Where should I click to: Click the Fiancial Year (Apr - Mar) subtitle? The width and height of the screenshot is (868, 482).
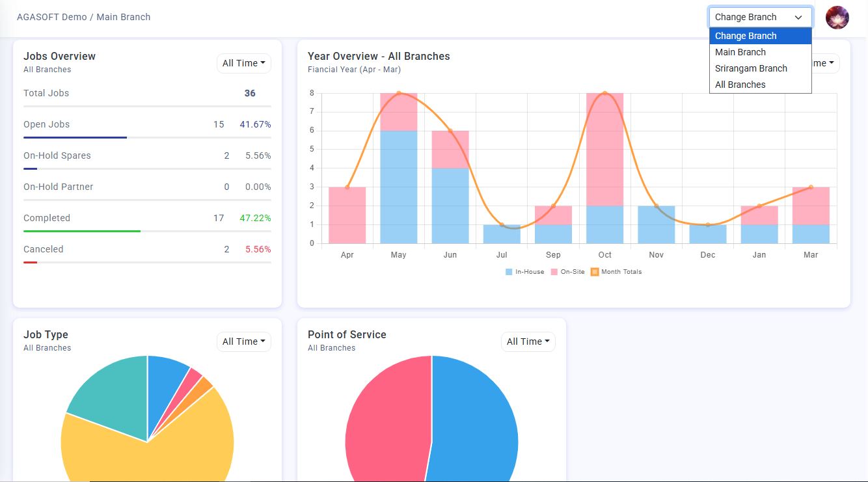(354, 70)
